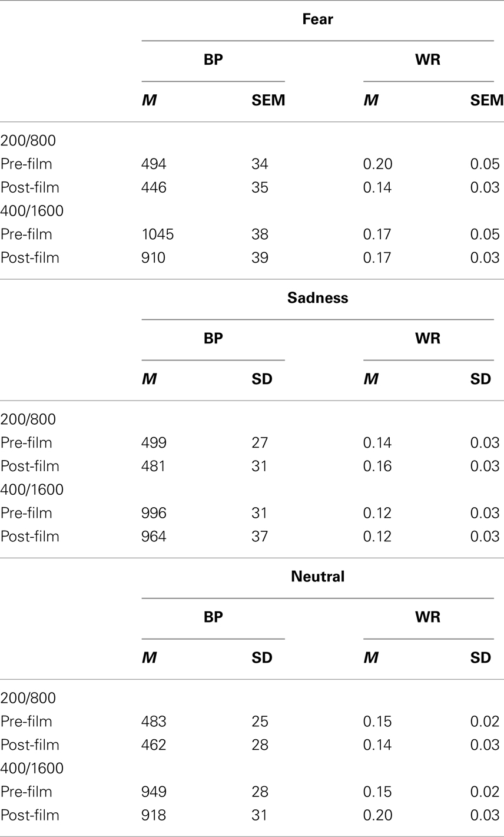Image resolution: width=504 pixels, height=837 pixels.
Task: Select the cell showing 949
Action: point(154,792)
